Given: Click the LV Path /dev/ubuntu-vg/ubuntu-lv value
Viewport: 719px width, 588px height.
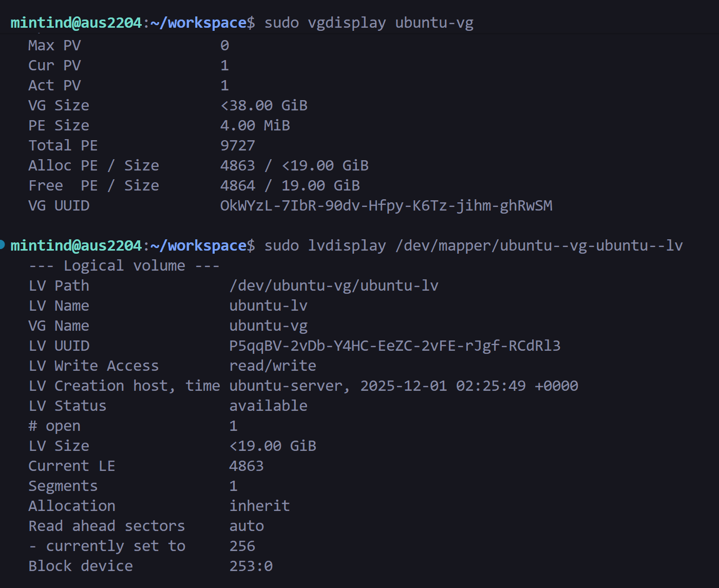Looking at the screenshot, I should pyautogui.click(x=334, y=286).
